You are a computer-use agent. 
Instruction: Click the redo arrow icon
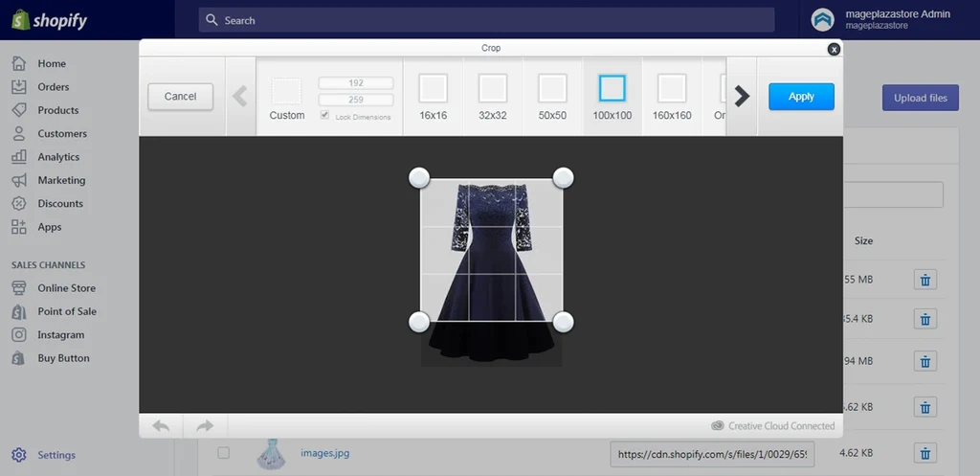pos(204,426)
